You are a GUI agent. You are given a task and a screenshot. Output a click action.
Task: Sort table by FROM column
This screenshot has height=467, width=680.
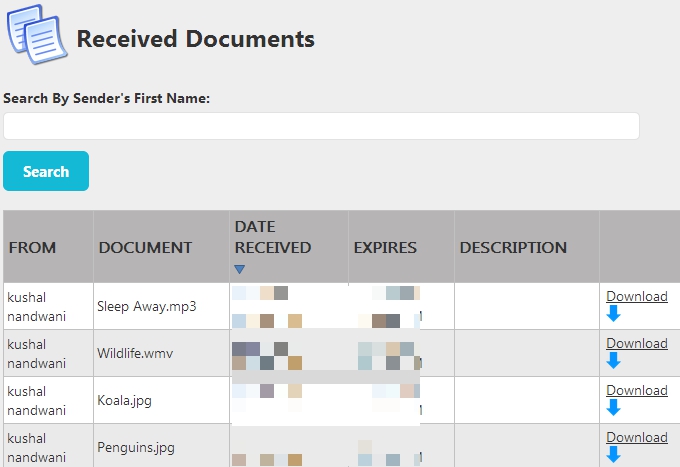click(x=33, y=247)
